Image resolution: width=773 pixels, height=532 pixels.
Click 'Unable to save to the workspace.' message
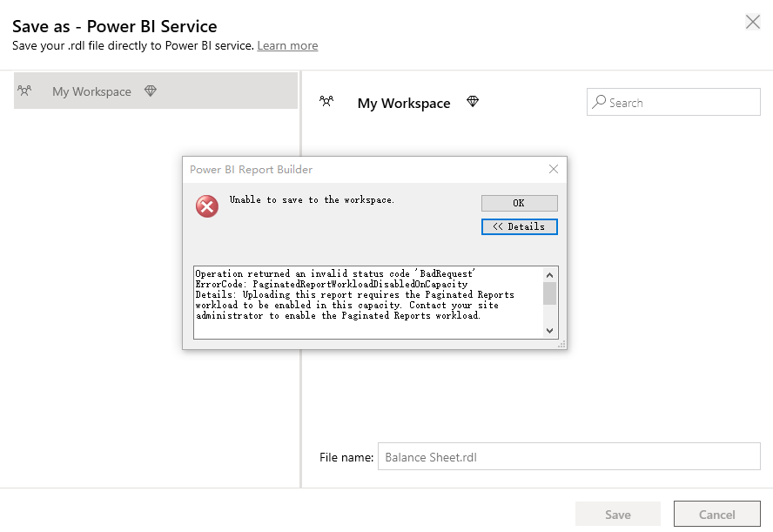point(312,199)
